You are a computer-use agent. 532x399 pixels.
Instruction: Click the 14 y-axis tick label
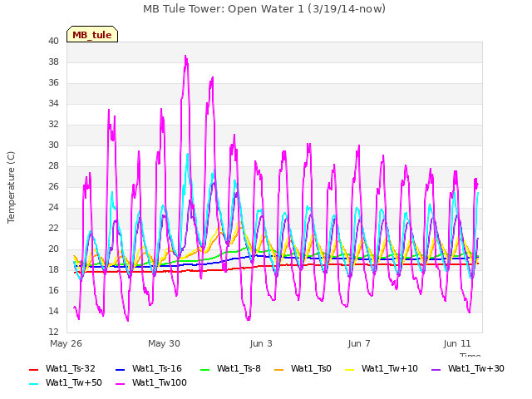coord(53,311)
